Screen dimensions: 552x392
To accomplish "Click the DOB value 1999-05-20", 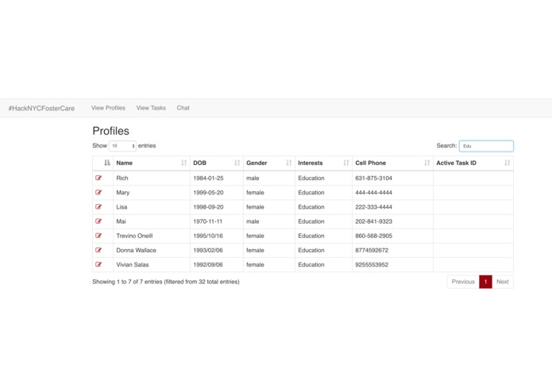I will tap(208, 192).
